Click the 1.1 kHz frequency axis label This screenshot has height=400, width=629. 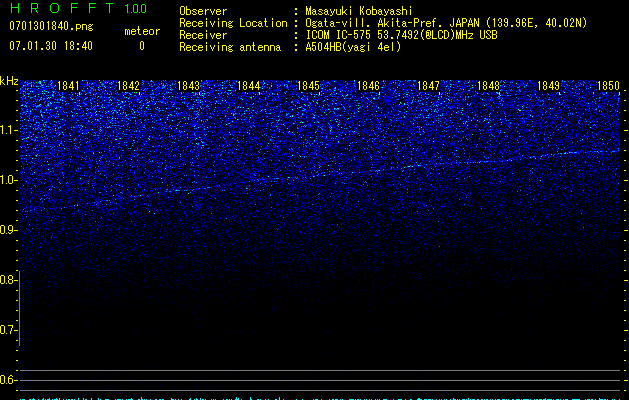pos(7,130)
